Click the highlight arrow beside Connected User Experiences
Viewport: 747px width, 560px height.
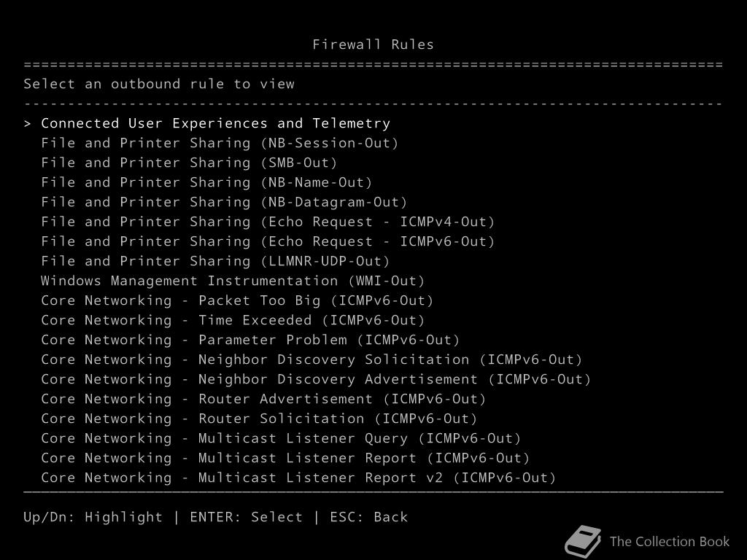pyautogui.click(x=28, y=123)
